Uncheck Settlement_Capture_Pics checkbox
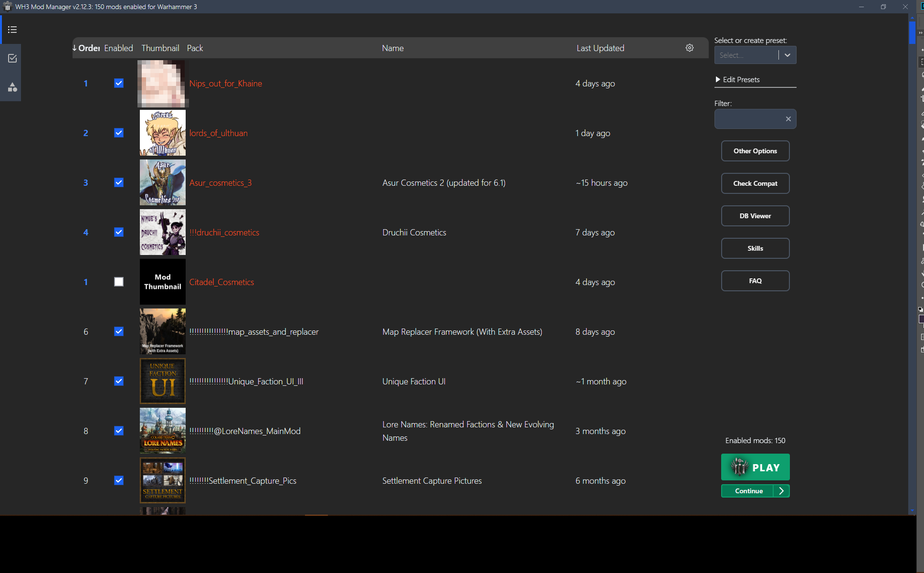The width and height of the screenshot is (924, 573). pyautogui.click(x=119, y=480)
